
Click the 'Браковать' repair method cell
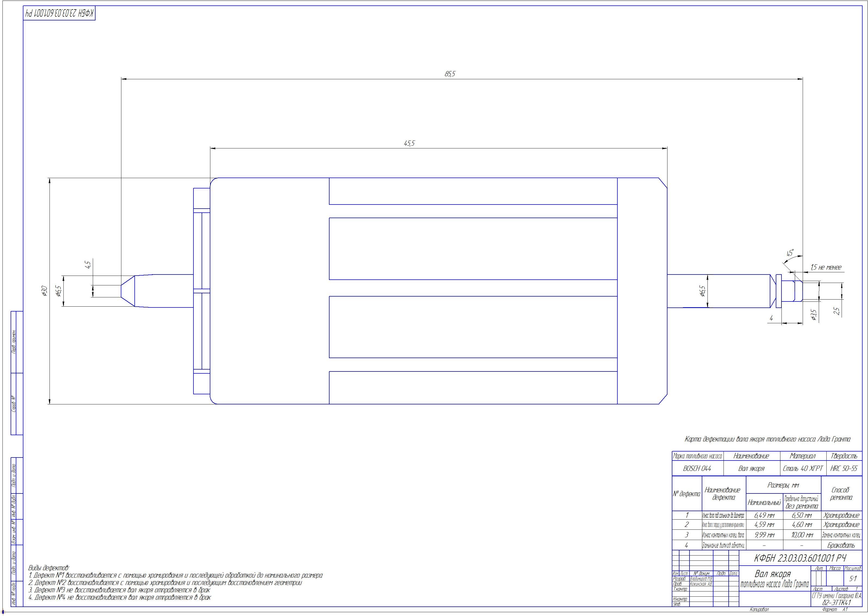[x=841, y=545]
